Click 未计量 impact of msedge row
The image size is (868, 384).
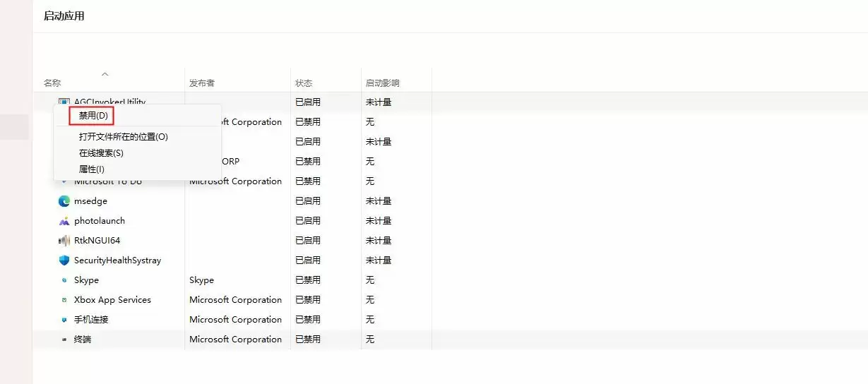[x=379, y=201]
